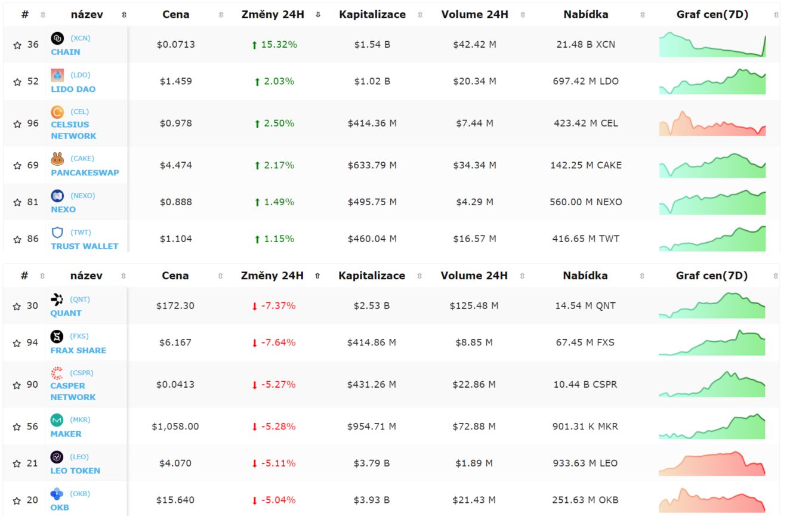Toggle the favorite star for Quant rank 30
This screenshot has height=532, width=790.
click(17, 306)
